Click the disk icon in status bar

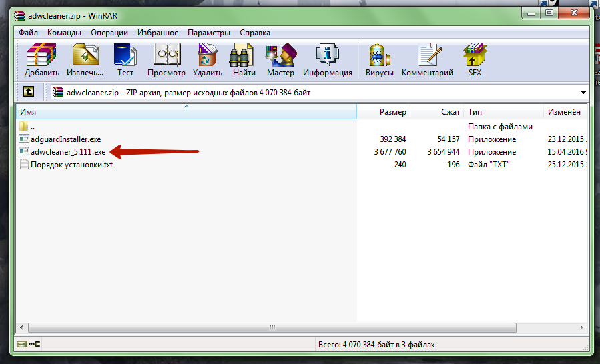[x=22, y=344]
